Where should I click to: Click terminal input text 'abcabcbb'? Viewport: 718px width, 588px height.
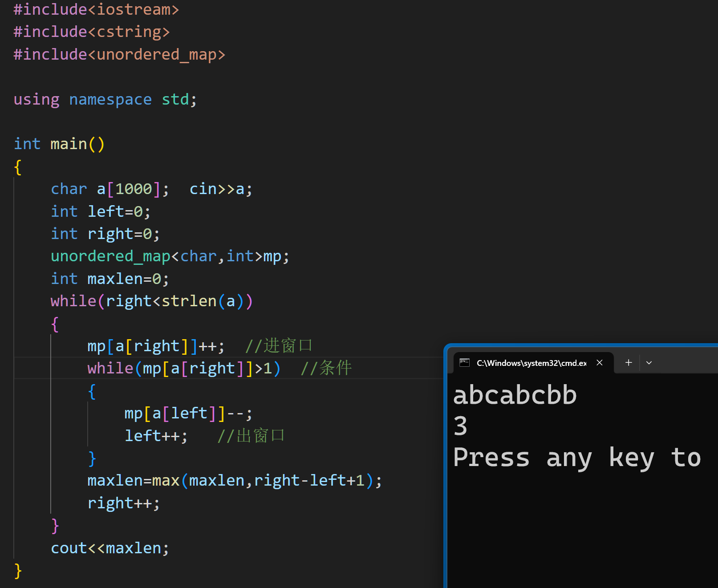[x=515, y=395]
